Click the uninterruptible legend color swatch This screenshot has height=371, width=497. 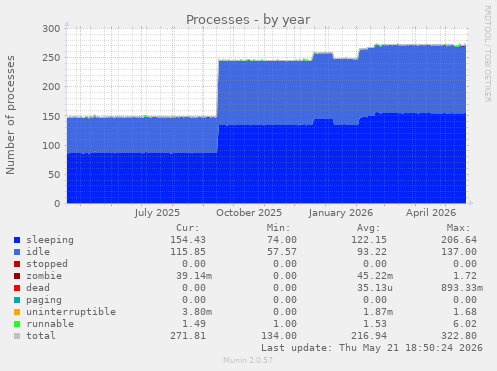pyautogui.click(x=17, y=312)
